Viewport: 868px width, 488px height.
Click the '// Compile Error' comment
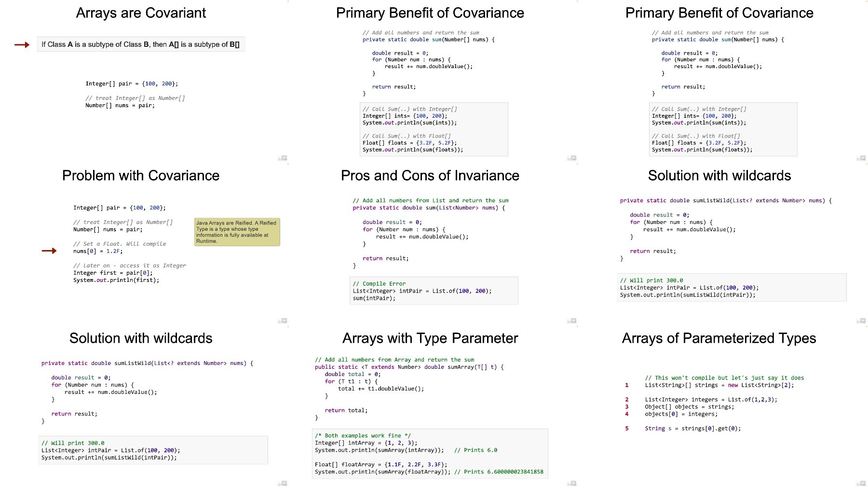[379, 284]
